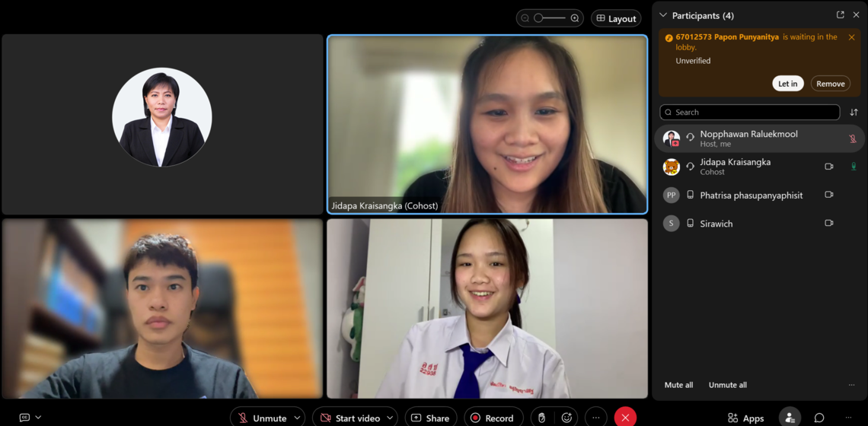Open the Layout menu

pos(616,18)
